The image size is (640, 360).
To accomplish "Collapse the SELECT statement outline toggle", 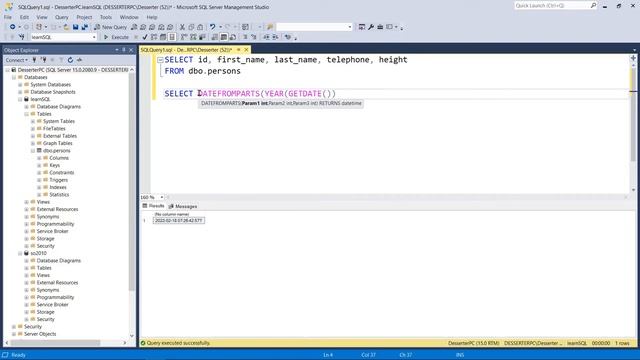I will 160,60.
